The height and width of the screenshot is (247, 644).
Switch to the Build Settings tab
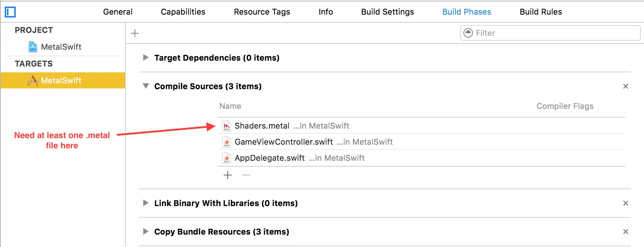click(x=387, y=12)
